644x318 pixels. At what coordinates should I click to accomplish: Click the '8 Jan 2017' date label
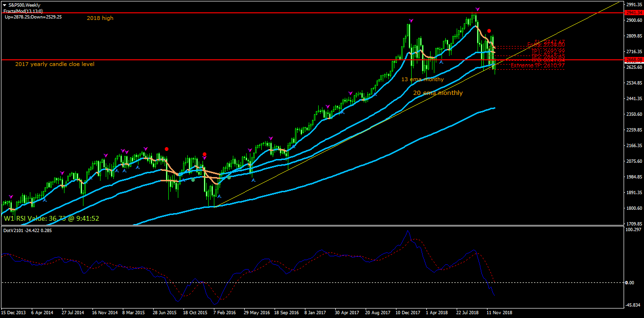click(316, 313)
